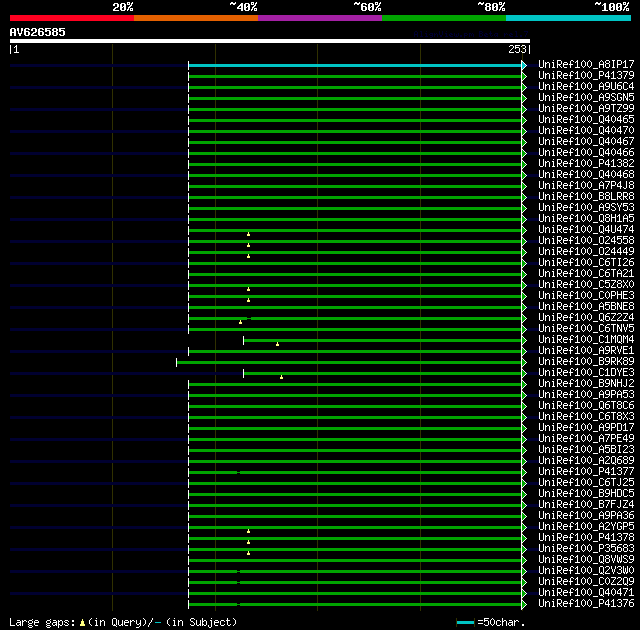
Task: Open the UniRef100_P41382 hit label
Action: click(586, 163)
